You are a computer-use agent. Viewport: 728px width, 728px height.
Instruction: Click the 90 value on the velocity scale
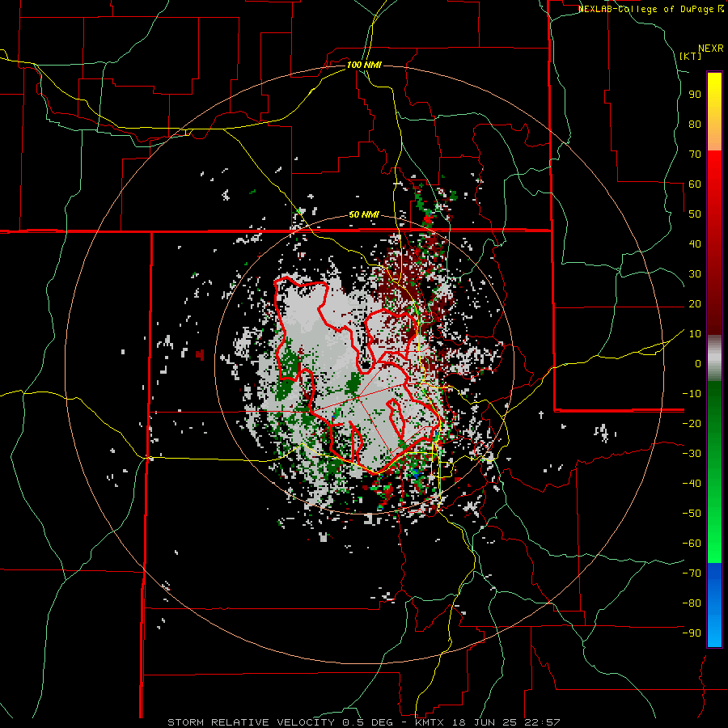pyautogui.click(x=695, y=95)
